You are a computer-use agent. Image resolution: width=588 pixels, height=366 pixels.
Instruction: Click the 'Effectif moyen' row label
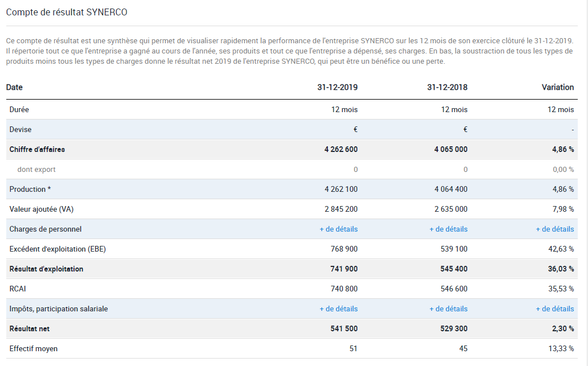[34, 349]
